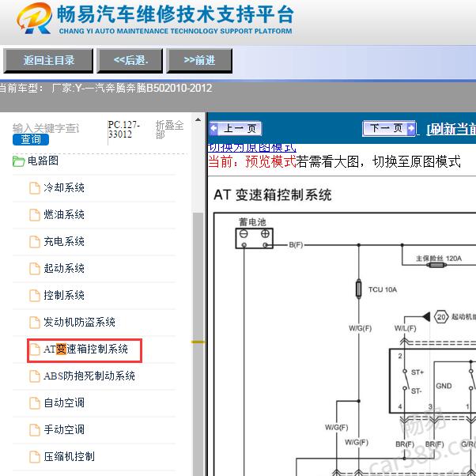Click the 返回主目录 button
This screenshot has width=476, height=476.
click(48, 60)
